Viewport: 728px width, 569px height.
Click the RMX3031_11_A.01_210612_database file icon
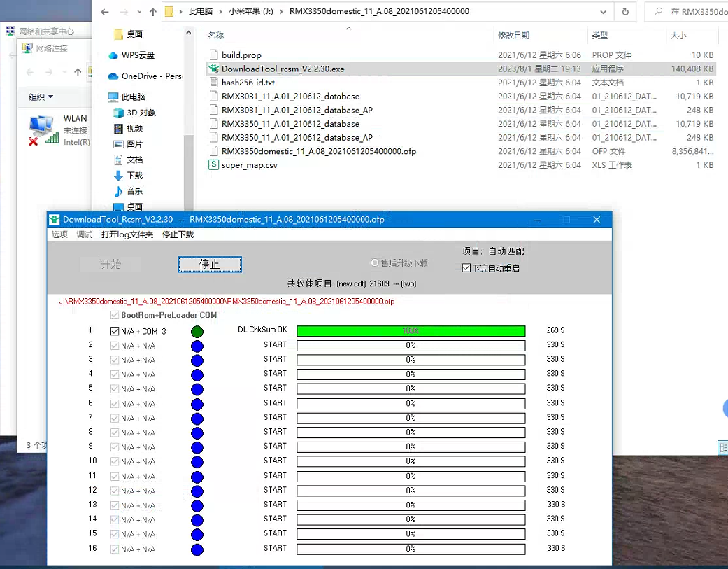point(213,97)
